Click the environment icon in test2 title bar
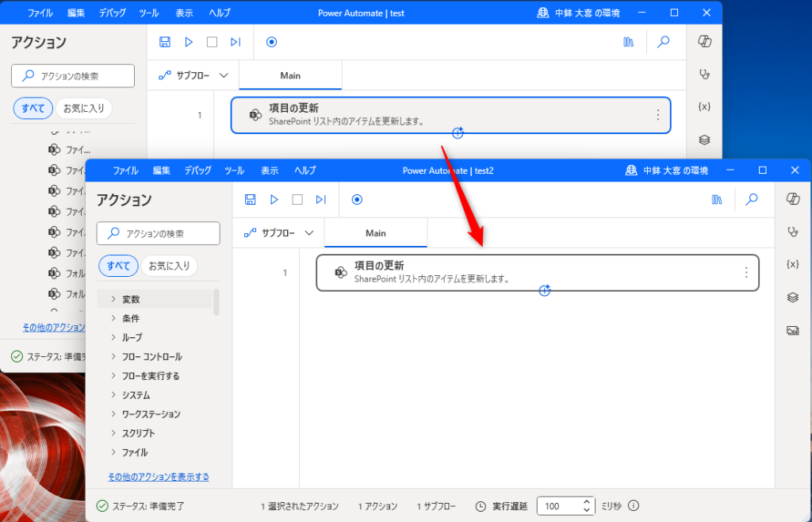This screenshot has width=812, height=522. [630, 171]
